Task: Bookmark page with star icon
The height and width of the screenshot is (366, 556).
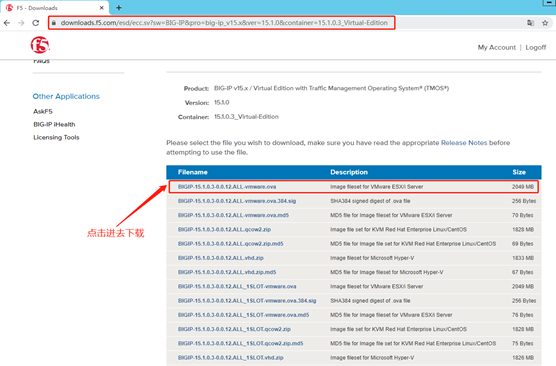Action: pyautogui.click(x=545, y=23)
